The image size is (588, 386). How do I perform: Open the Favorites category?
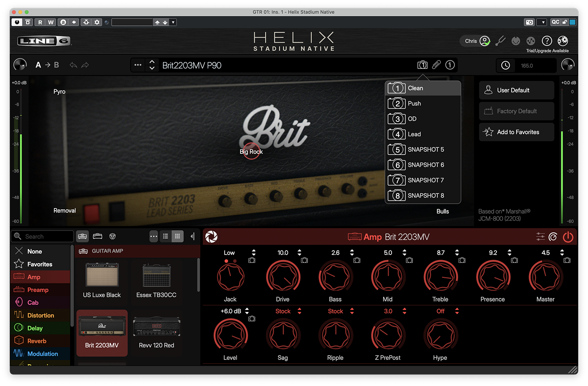(x=40, y=264)
